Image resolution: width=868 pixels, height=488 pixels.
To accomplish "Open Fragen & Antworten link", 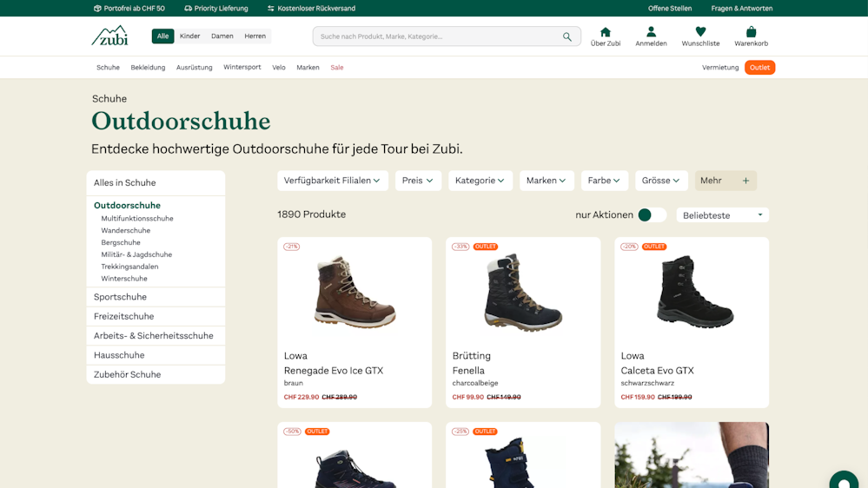I will pyautogui.click(x=742, y=9).
